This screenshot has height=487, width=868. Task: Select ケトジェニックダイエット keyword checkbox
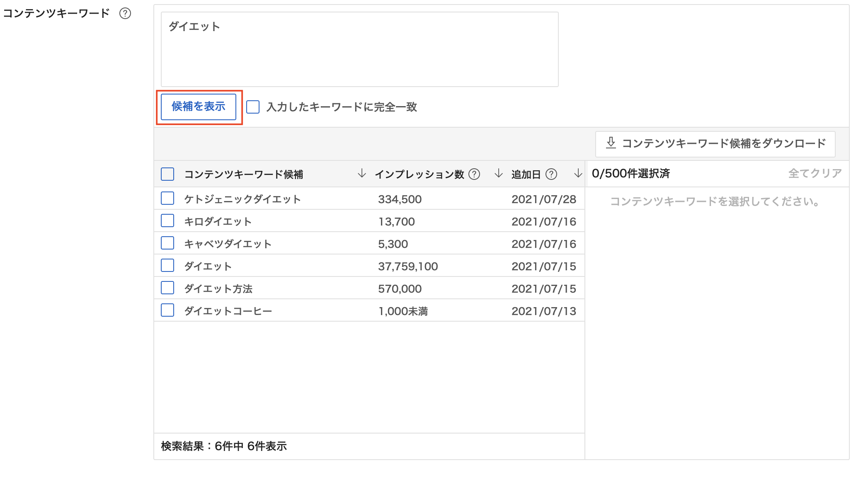[x=167, y=199]
